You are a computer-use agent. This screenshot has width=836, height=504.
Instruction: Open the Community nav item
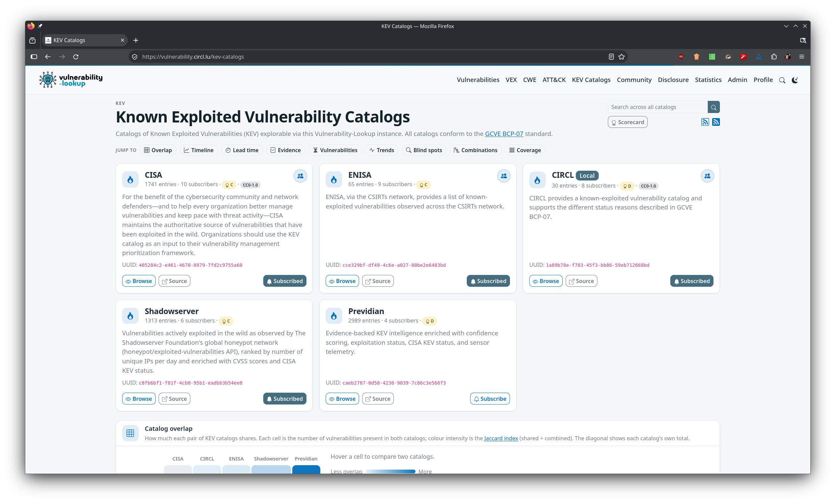tap(634, 80)
